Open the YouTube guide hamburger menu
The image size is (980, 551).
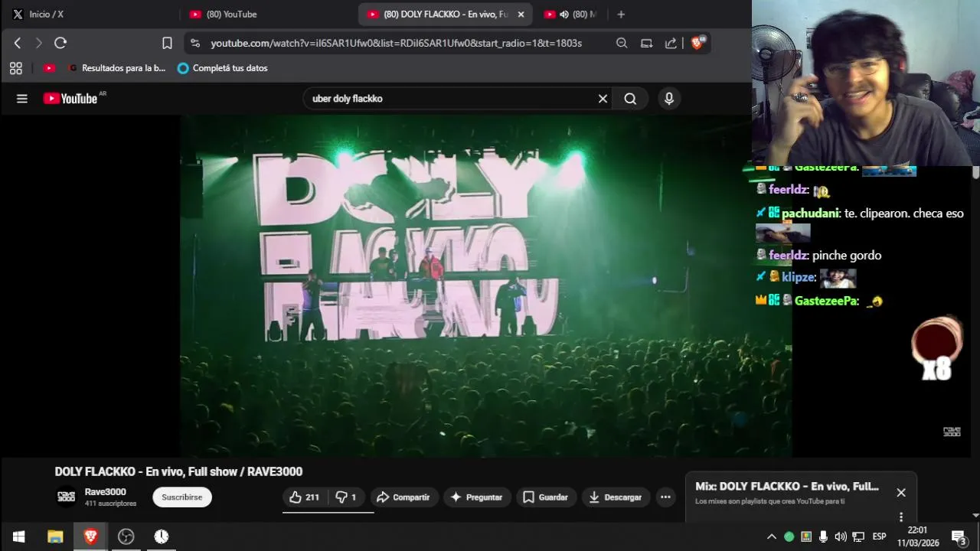click(22, 99)
